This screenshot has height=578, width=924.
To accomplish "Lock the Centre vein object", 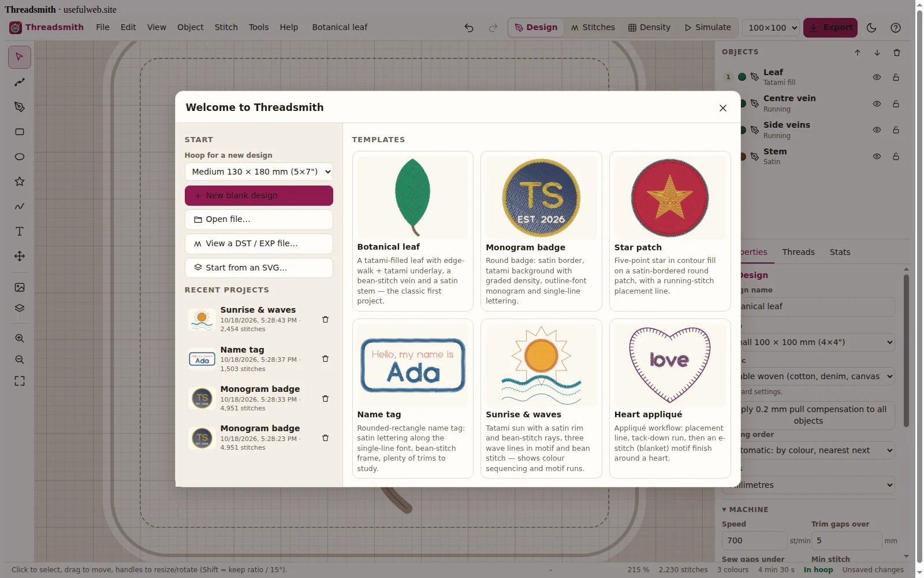I will [x=896, y=104].
